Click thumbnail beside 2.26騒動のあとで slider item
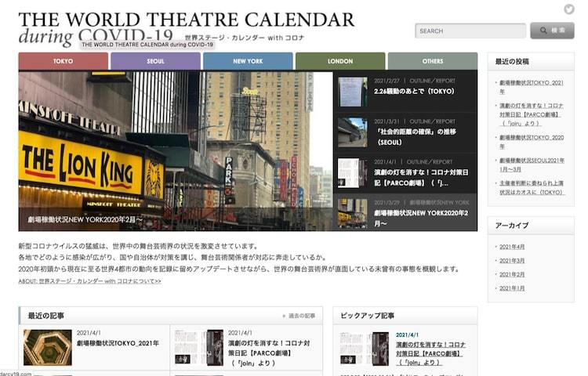This screenshot has width=588, height=376. coord(353,92)
